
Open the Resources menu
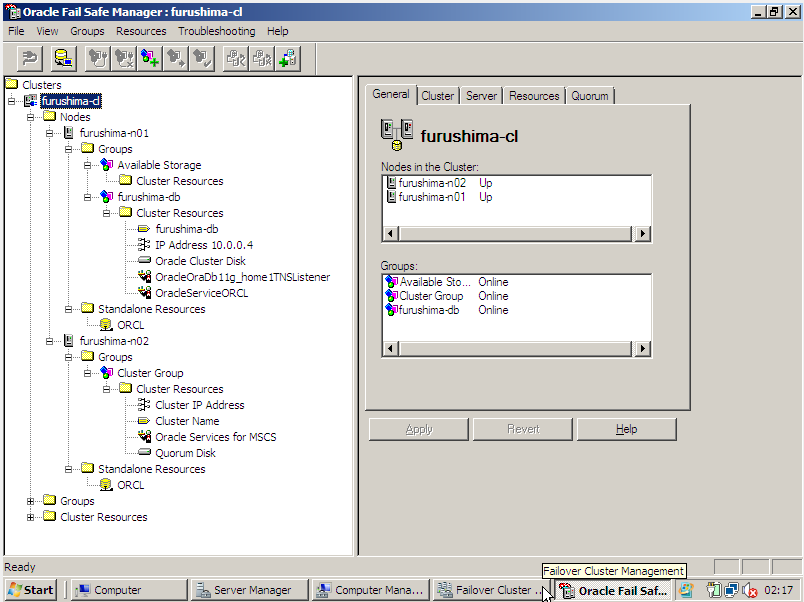(x=141, y=31)
